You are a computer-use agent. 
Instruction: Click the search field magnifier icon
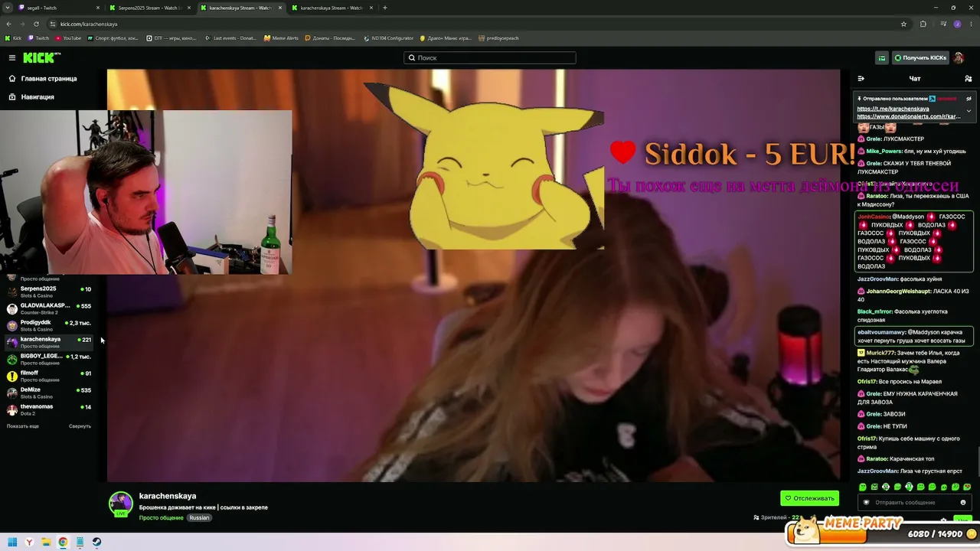(412, 57)
